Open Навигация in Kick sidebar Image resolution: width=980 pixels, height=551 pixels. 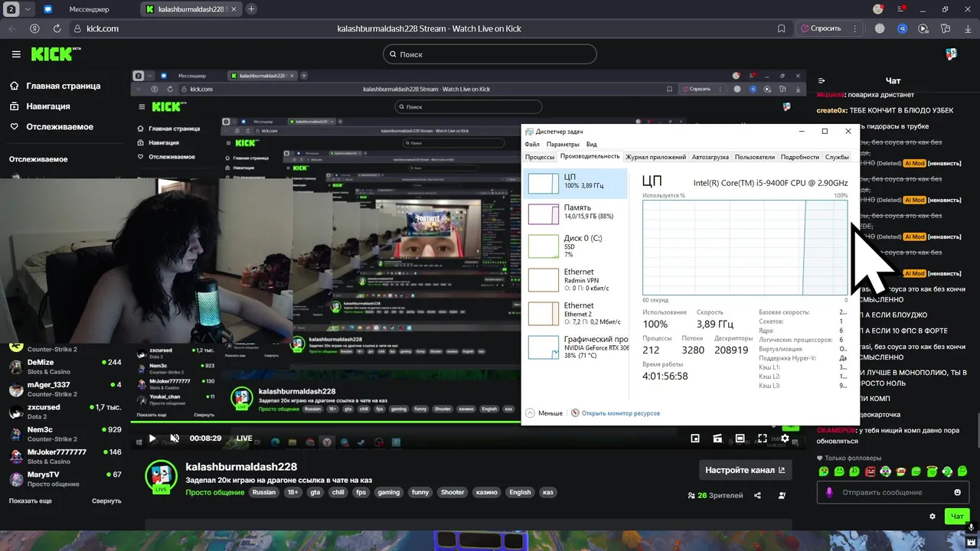pyautogui.click(x=48, y=106)
